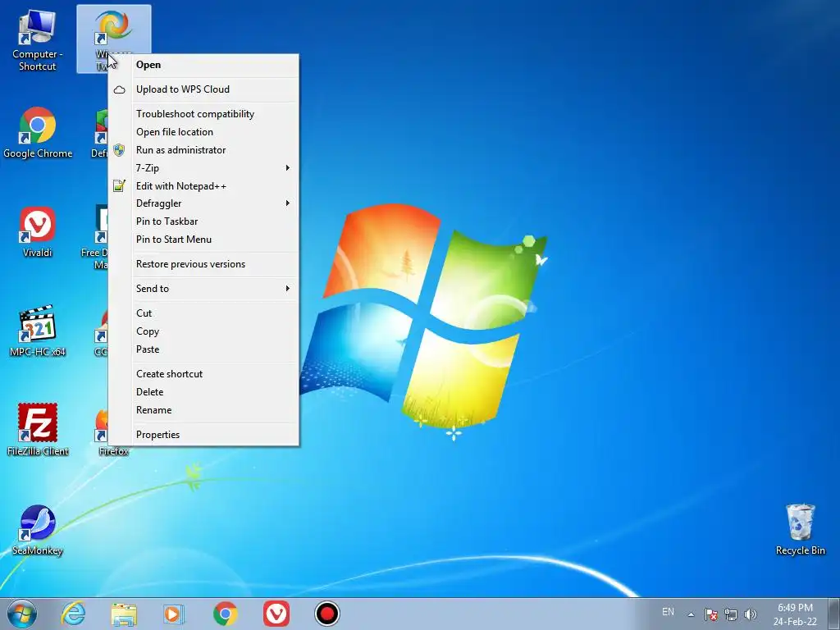The height and width of the screenshot is (630, 840).
Task: Select Pin to Taskbar
Action: (x=203, y=221)
